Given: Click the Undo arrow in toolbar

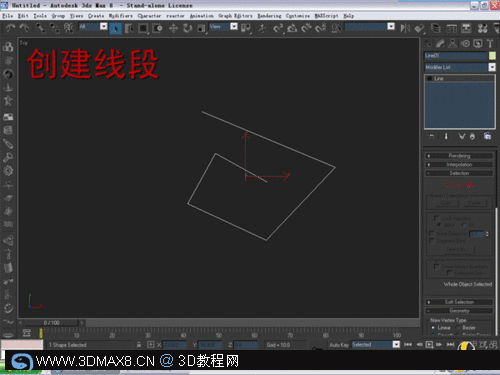Looking at the screenshot, I should (11, 28).
